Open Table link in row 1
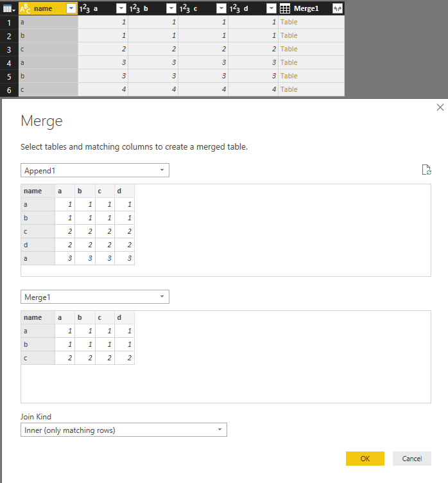The width and height of the screenshot is (448, 483). pyautogui.click(x=289, y=22)
